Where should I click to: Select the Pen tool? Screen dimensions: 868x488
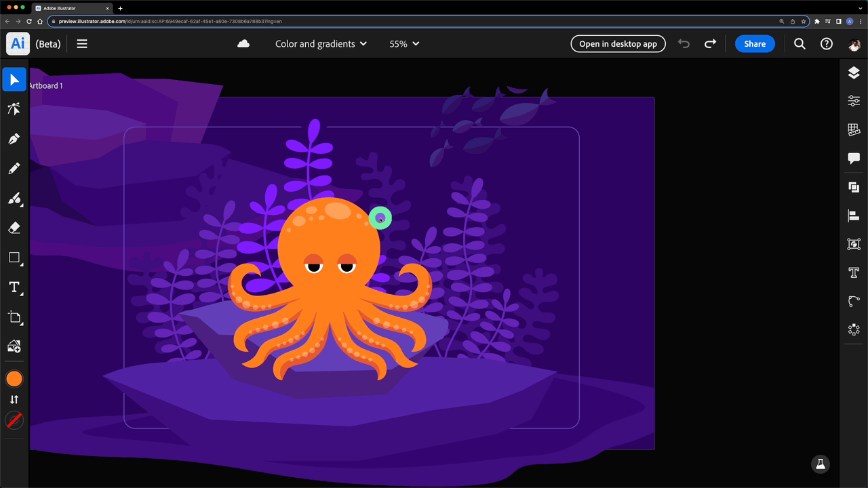click(14, 139)
